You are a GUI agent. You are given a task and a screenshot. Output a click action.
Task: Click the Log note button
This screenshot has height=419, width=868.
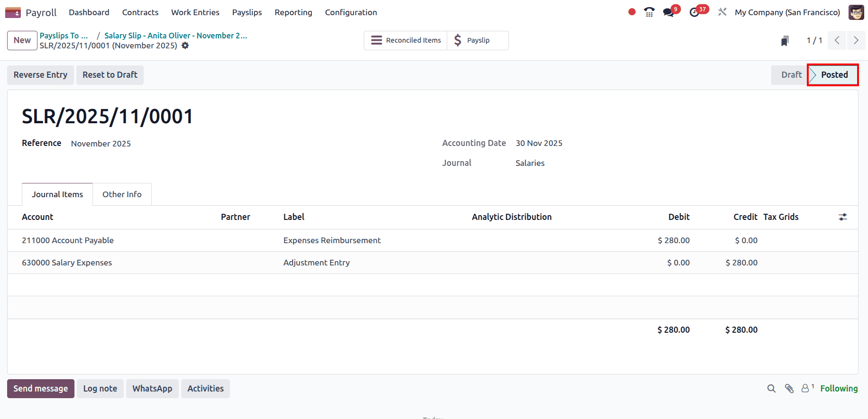(x=100, y=389)
